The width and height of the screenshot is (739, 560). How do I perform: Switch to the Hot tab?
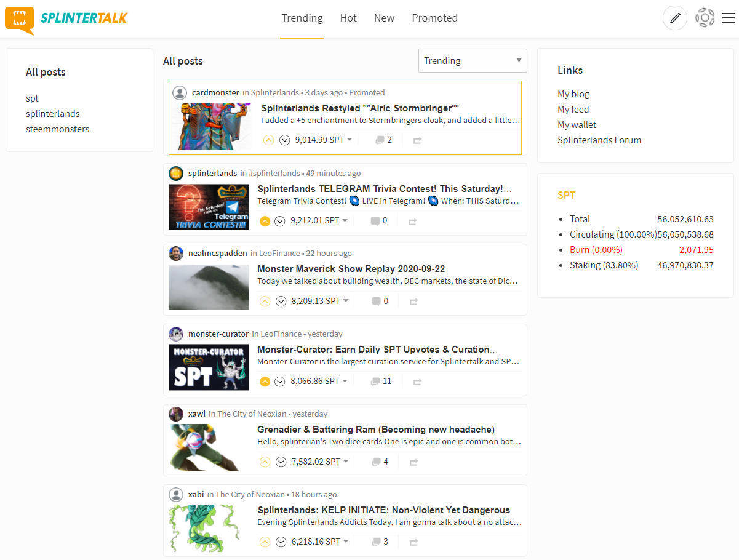[x=348, y=18]
